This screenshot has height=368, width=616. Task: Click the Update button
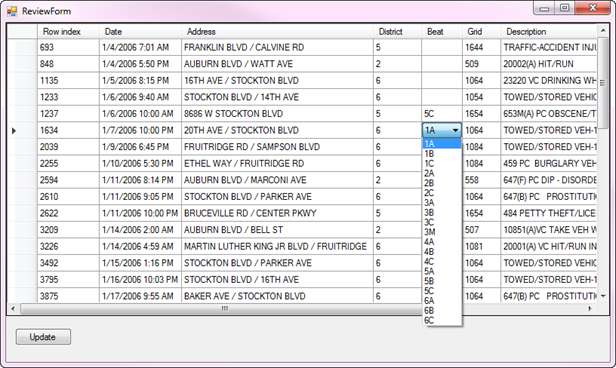point(43,337)
